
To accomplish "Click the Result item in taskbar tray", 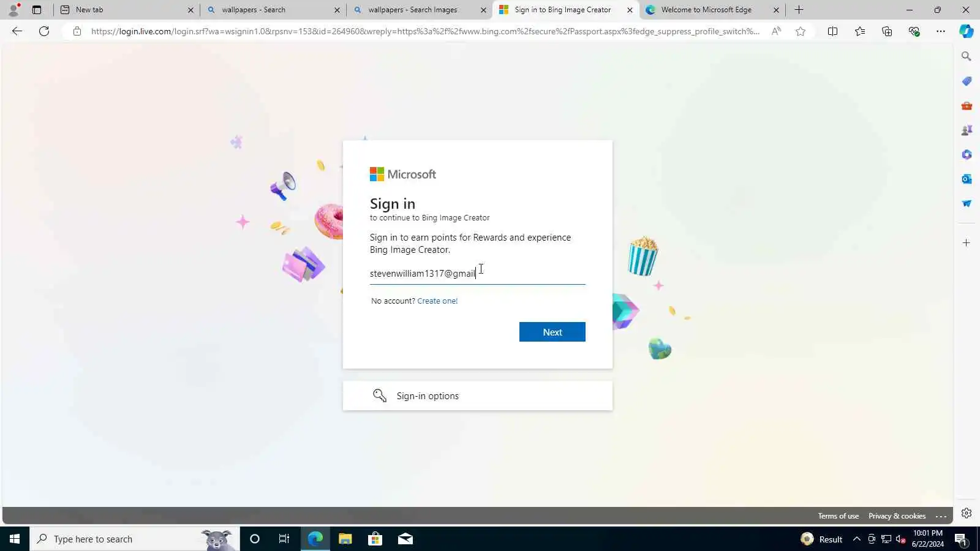I will tap(822, 539).
